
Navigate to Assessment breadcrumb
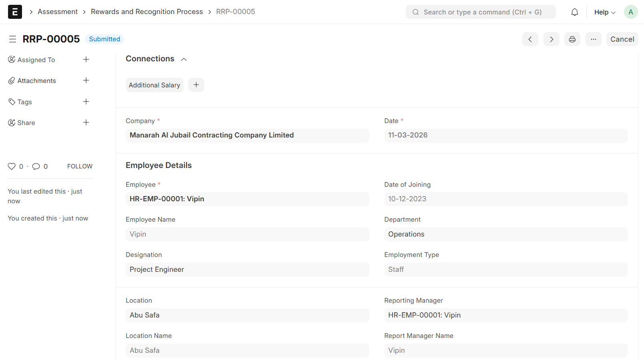point(58,12)
